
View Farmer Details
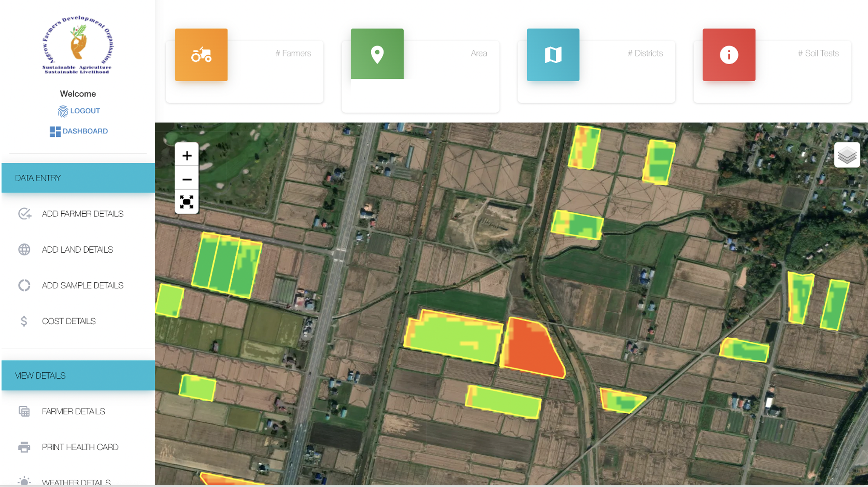point(73,412)
